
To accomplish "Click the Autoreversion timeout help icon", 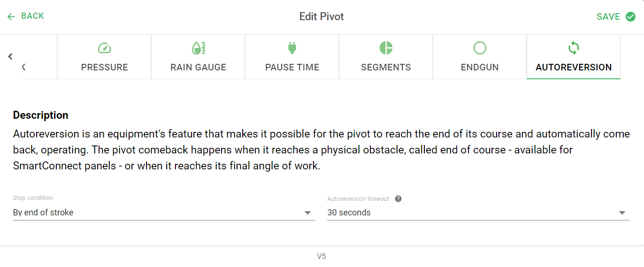I will click(398, 199).
